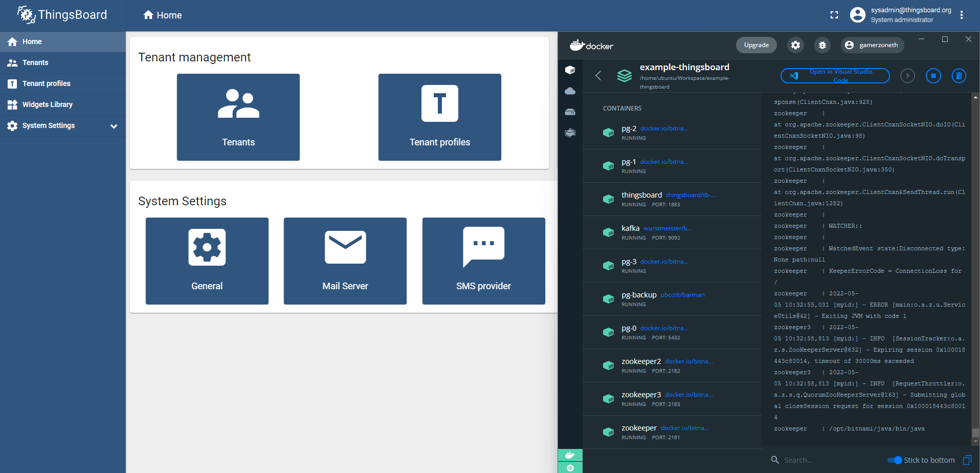Open Docker Desktop settings gear
This screenshot has height=473, width=980.
pyautogui.click(x=795, y=45)
